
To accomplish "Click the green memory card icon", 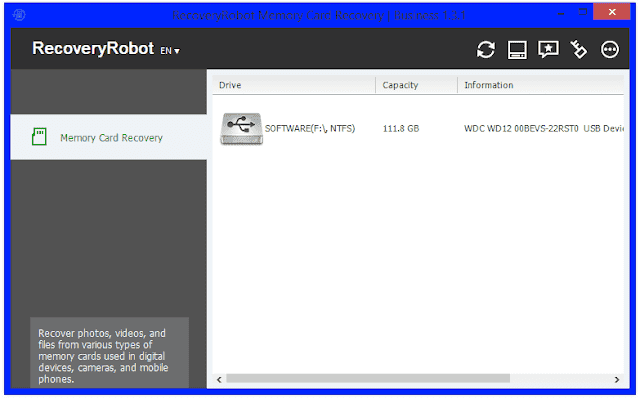I will point(39,137).
